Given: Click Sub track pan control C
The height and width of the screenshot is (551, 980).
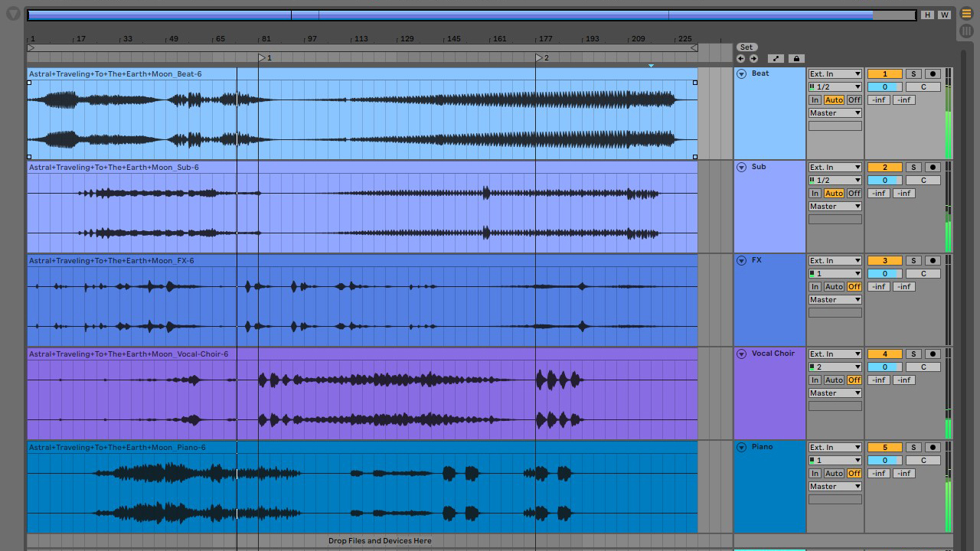Looking at the screenshot, I should coord(923,181).
